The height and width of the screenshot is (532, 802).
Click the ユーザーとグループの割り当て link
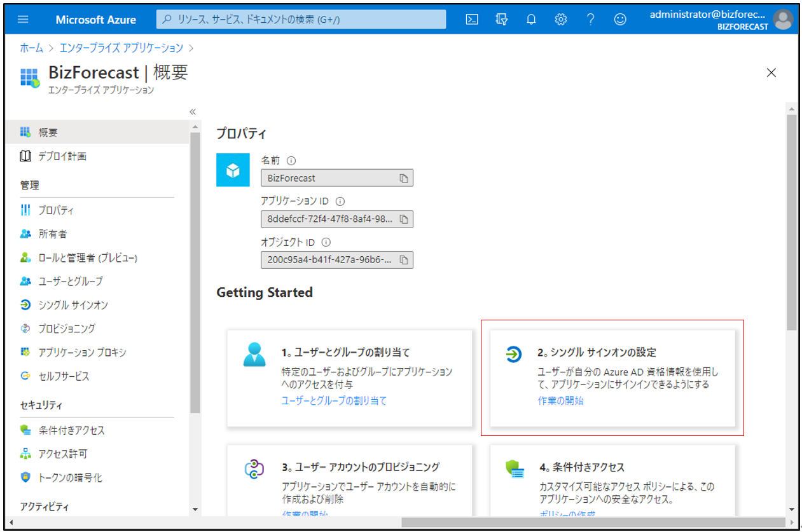pyautogui.click(x=334, y=400)
